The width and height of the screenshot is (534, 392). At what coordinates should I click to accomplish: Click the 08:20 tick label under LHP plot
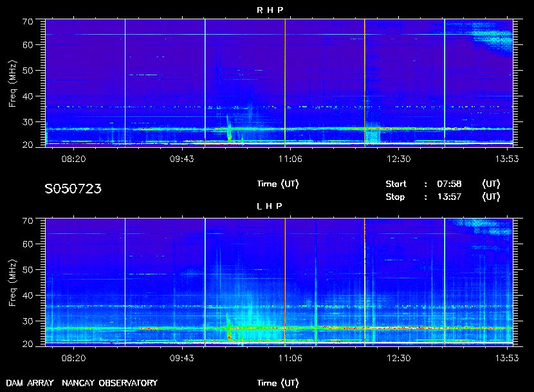(73, 358)
